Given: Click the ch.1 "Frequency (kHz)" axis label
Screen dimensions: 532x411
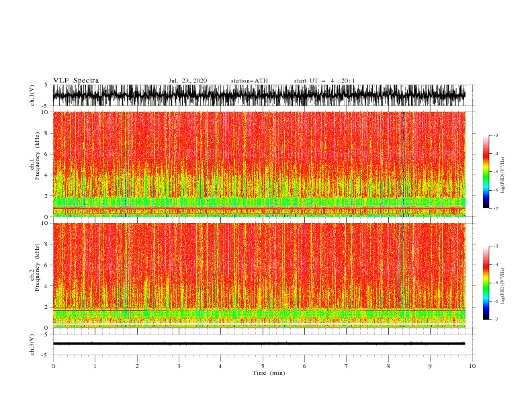Looking at the screenshot, I should tap(38, 156).
